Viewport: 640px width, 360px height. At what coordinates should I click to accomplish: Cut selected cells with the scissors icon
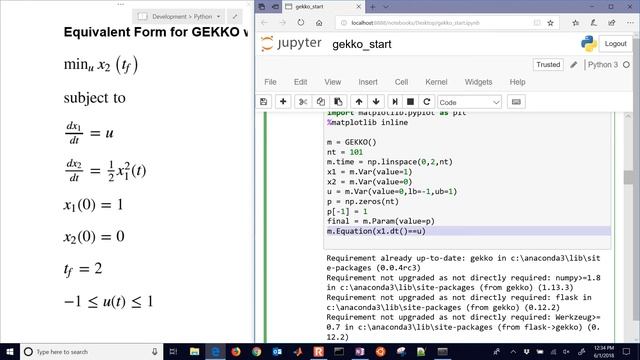[x=303, y=102]
